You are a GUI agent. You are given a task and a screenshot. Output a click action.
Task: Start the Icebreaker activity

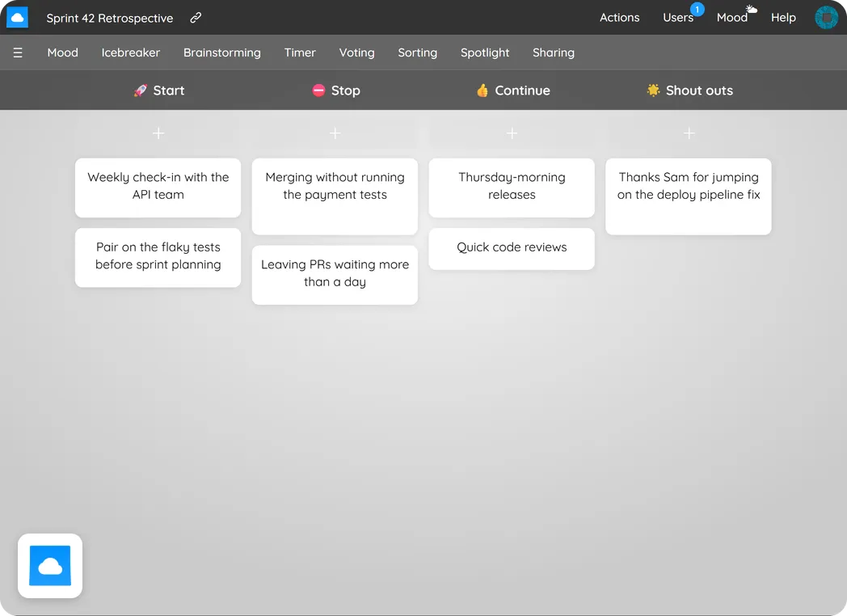tap(131, 53)
